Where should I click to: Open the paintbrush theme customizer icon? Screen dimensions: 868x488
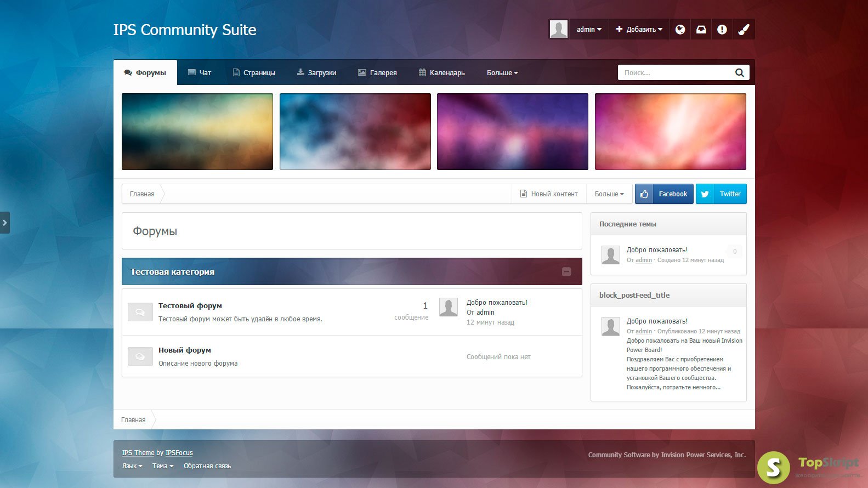click(744, 30)
